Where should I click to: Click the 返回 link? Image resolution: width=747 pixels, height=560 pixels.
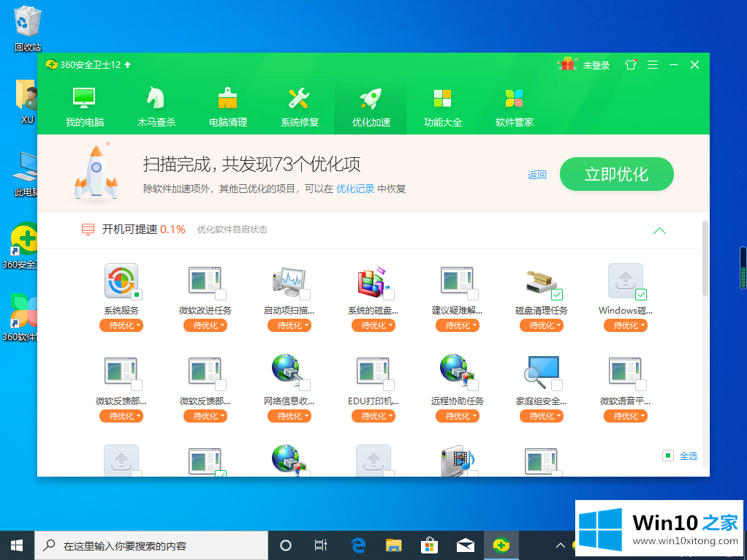[x=537, y=175]
